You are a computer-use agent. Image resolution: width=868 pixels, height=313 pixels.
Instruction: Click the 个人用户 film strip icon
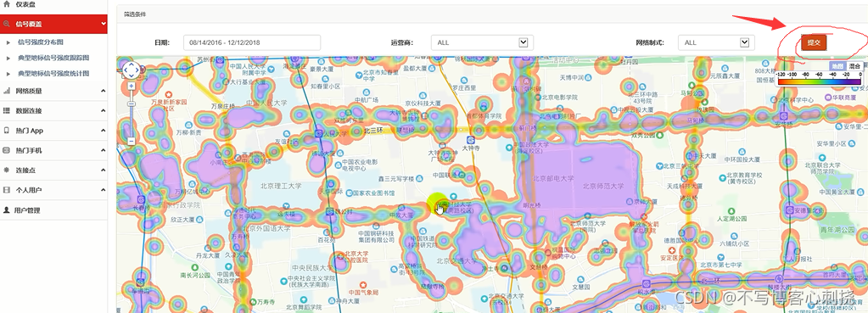[x=7, y=190]
